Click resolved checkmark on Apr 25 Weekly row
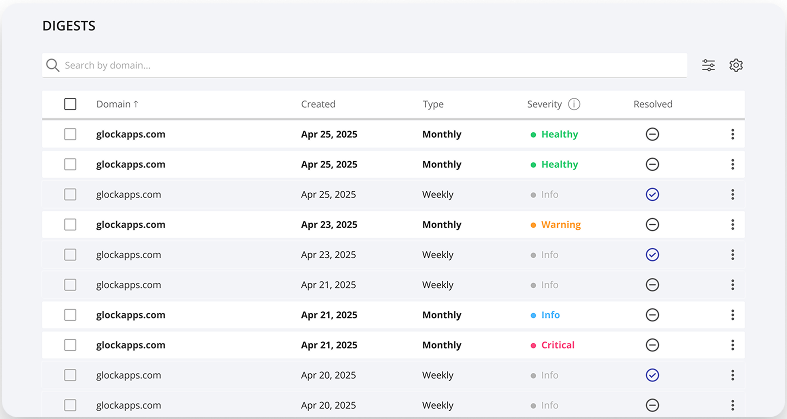Image resolution: width=787 pixels, height=419 pixels. pos(652,195)
